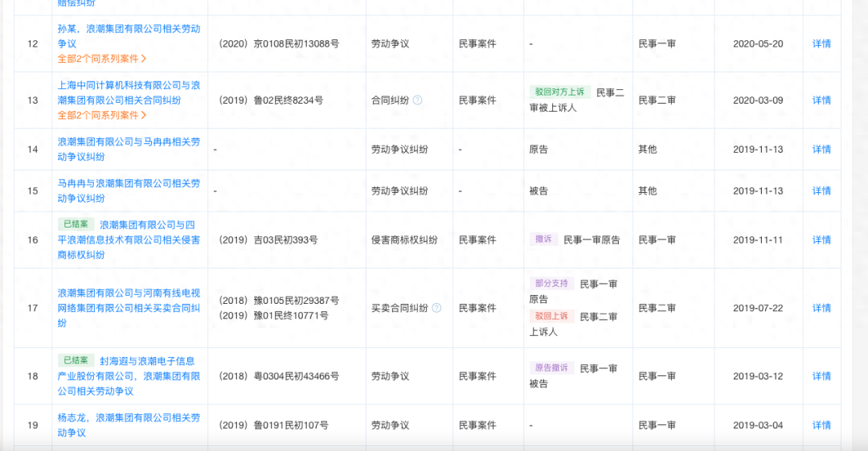The height and width of the screenshot is (451, 868).
Task: Select case number (2018) 豫0105民初29387号
Action: 279,301
